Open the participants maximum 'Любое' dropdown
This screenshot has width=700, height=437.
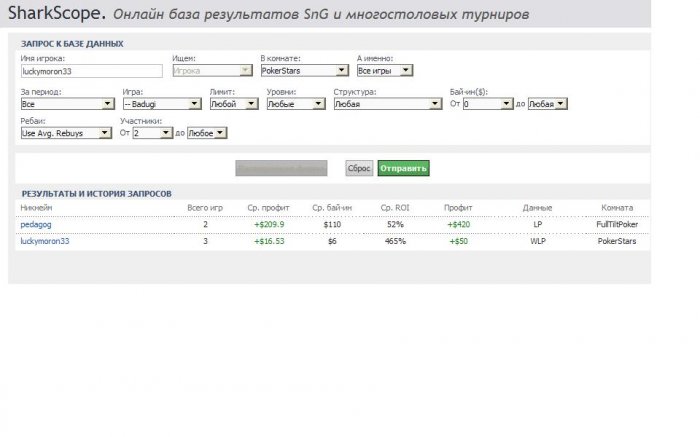(x=207, y=133)
